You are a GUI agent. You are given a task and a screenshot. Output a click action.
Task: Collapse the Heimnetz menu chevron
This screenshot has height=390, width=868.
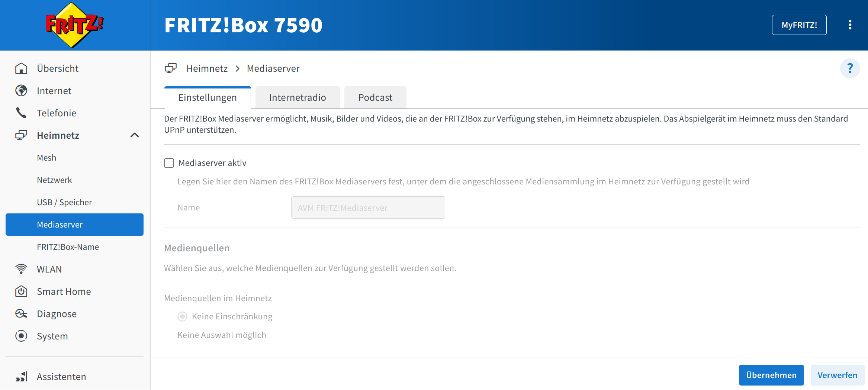click(x=135, y=135)
